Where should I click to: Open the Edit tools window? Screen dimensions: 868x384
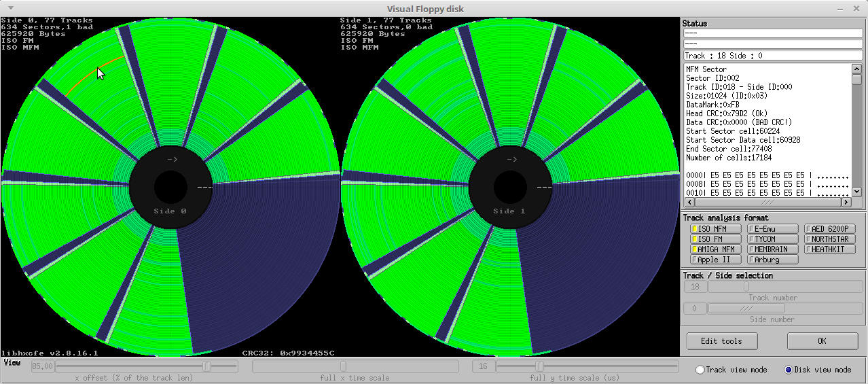pos(721,341)
